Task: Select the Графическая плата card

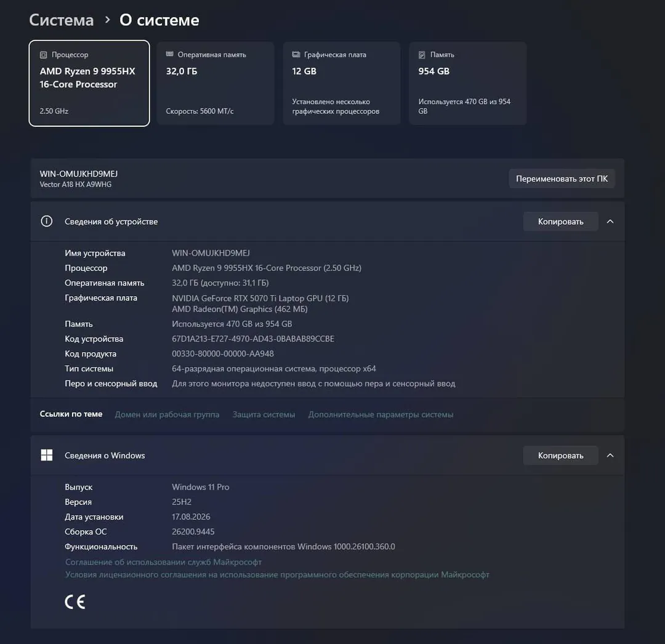Action: pos(342,83)
